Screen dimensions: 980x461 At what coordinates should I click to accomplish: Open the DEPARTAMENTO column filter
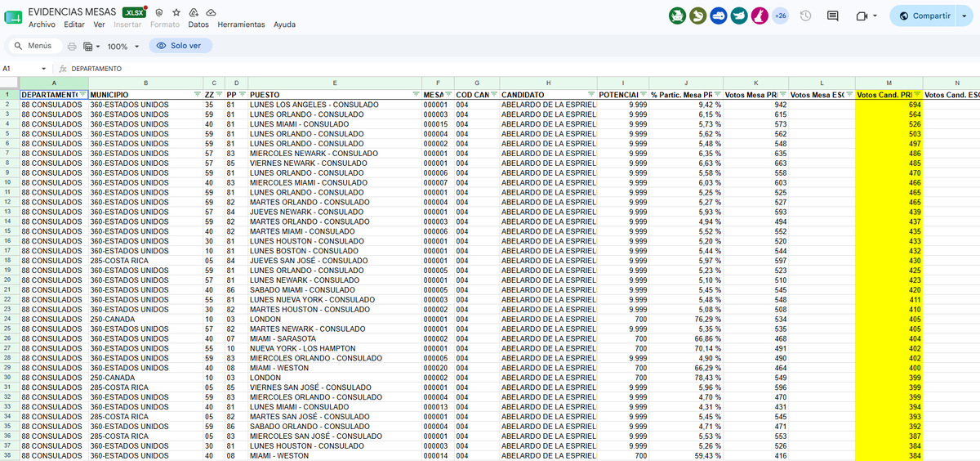click(x=82, y=96)
